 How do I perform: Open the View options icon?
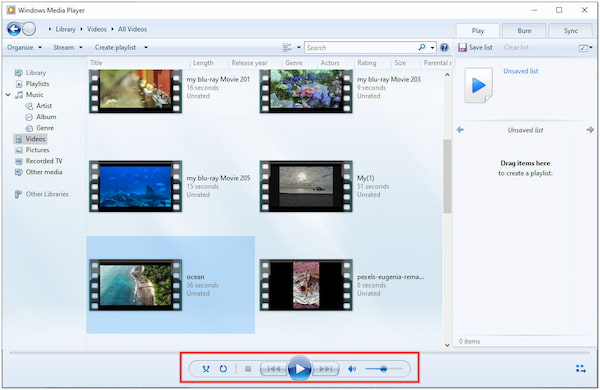click(287, 47)
